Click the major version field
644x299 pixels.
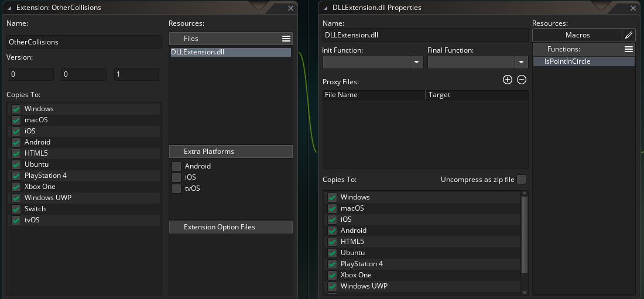click(31, 74)
